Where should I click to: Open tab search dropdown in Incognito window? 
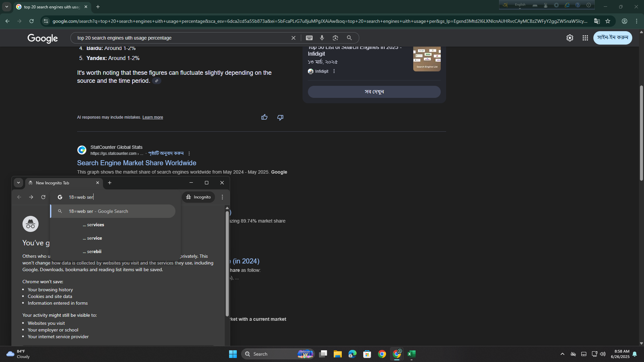(18, 183)
